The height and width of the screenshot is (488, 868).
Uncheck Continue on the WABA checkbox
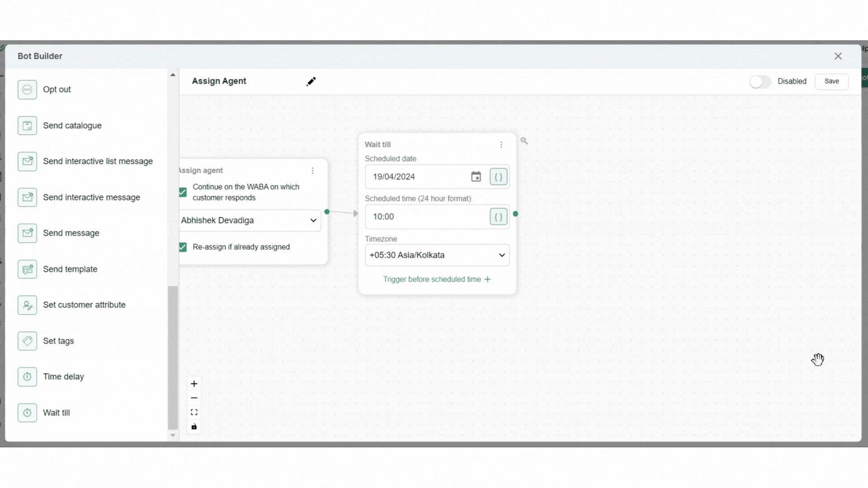click(183, 192)
